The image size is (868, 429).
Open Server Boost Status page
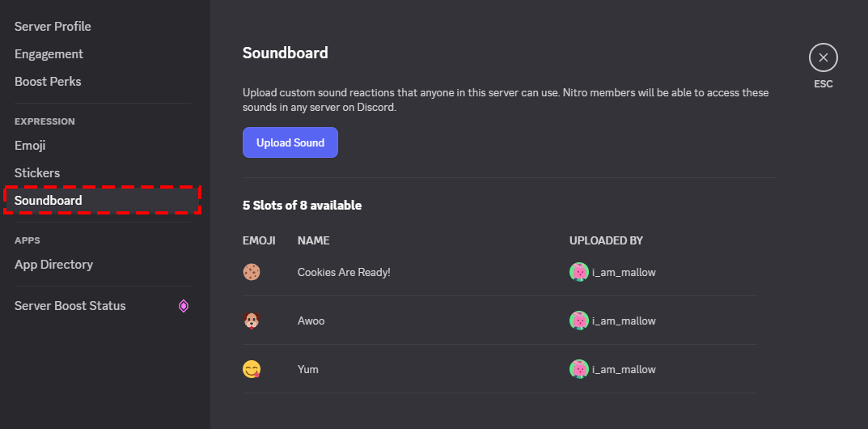point(70,306)
